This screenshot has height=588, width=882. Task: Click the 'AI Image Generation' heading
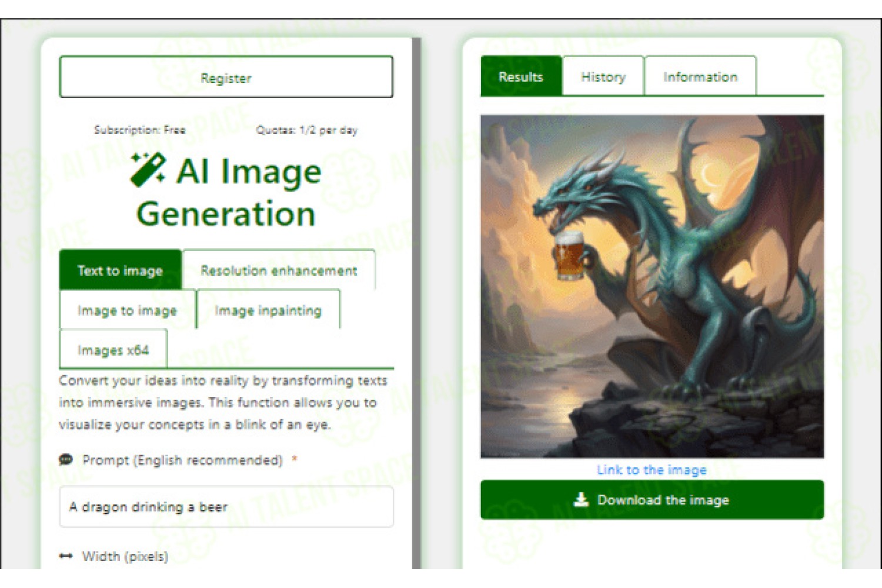pyautogui.click(x=226, y=192)
